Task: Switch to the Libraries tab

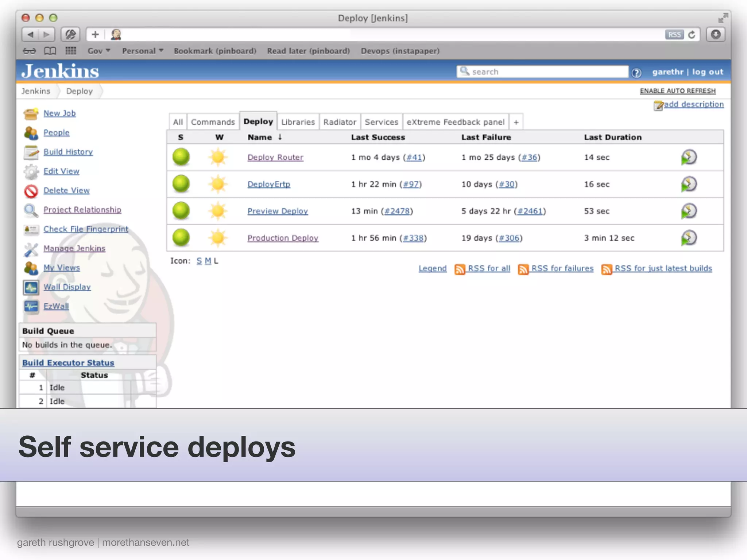Action: (298, 122)
